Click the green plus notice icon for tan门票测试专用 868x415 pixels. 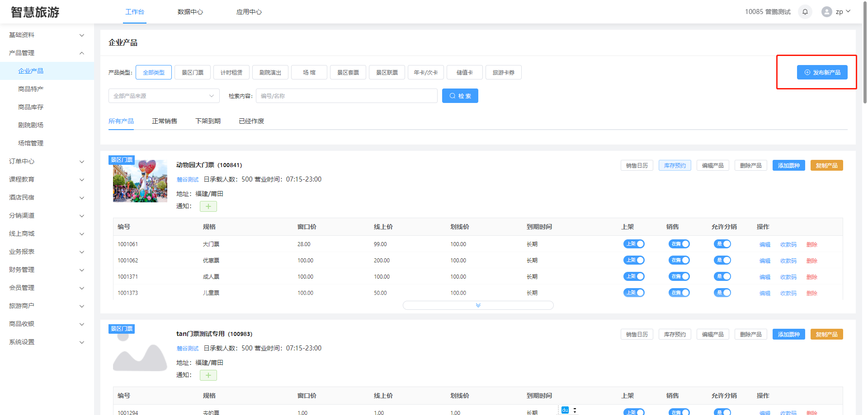pos(208,375)
